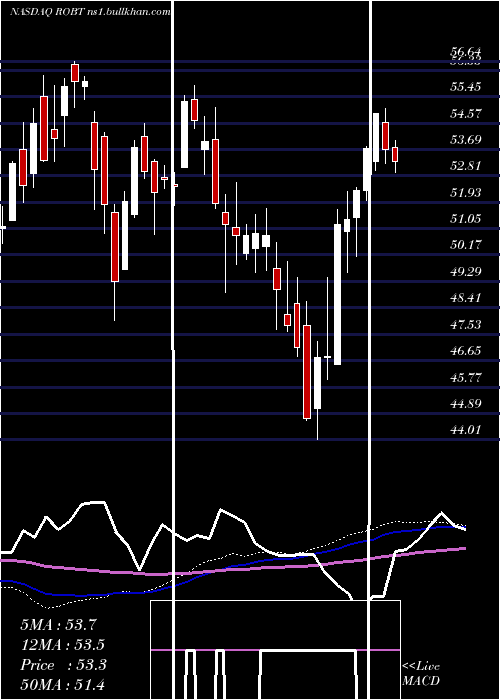Click the 48.41 price axis label
Image resolution: width=500 pixels, height=700 pixels.
pyautogui.click(x=465, y=298)
